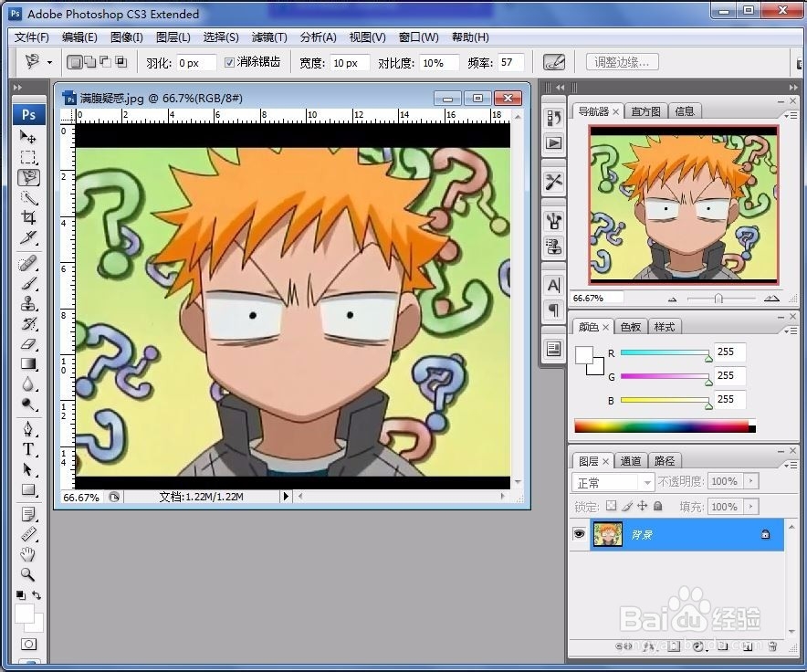The width and height of the screenshot is (807, 672).
Task: Select the Crop tool
Action: point(28,218)
